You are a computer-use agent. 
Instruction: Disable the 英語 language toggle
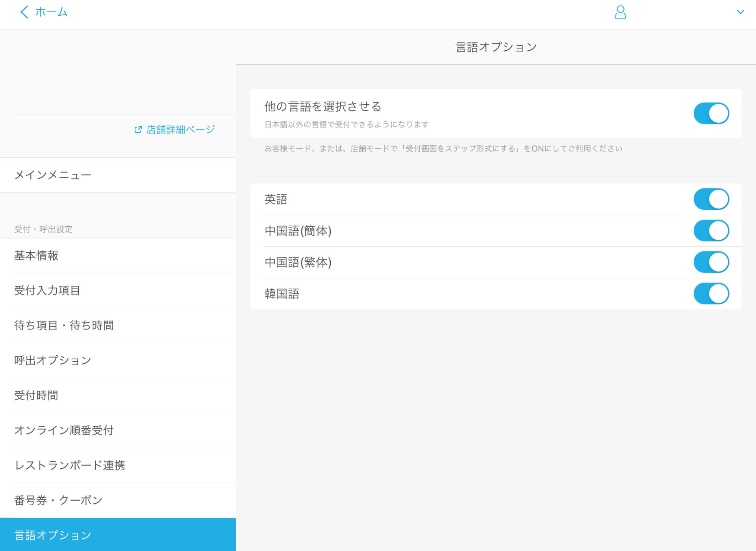coord(711,199)
